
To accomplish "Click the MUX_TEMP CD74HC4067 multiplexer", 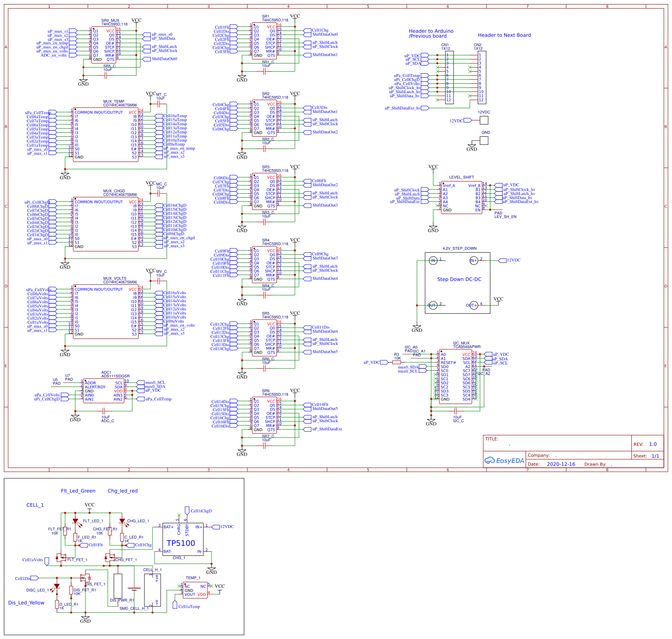I will [x=105, y=135].
